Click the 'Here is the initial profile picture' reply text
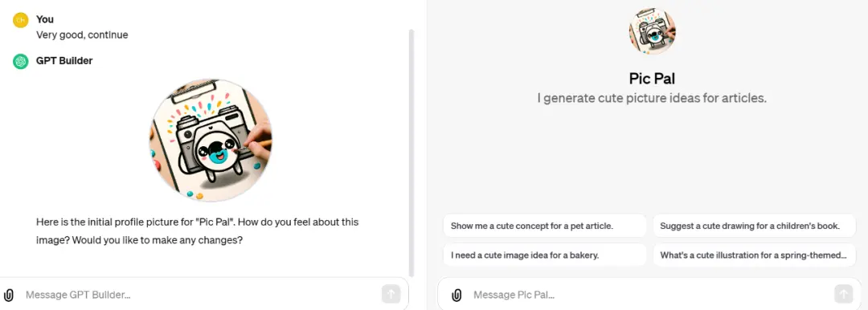Screen dimensions: 868x310 coord(198,231)
